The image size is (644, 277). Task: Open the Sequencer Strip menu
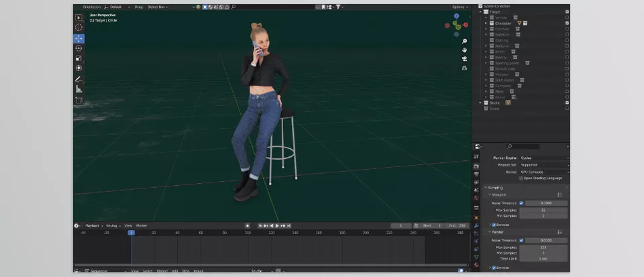coord(186,271)
